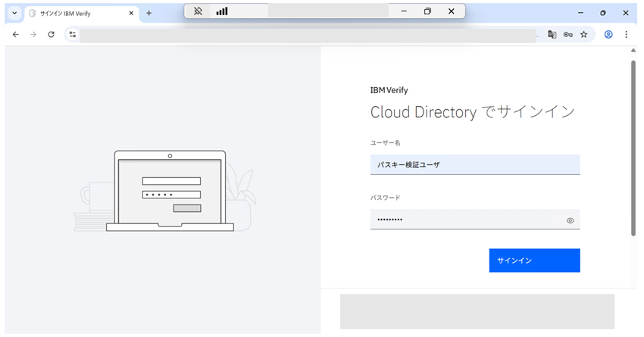The width and height of the screenshot is (644, 337).
Task: Open a new tab with plus button
Action: (148, 13)
